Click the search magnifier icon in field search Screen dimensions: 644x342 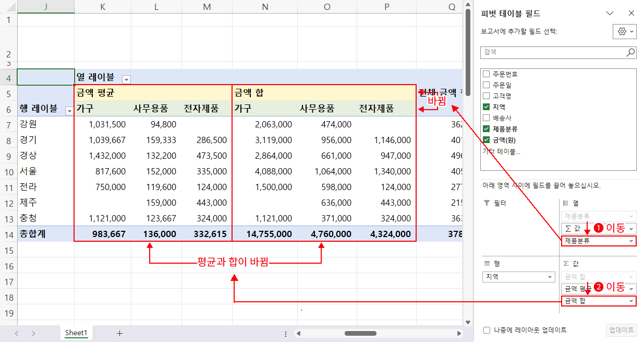[630, 52]
